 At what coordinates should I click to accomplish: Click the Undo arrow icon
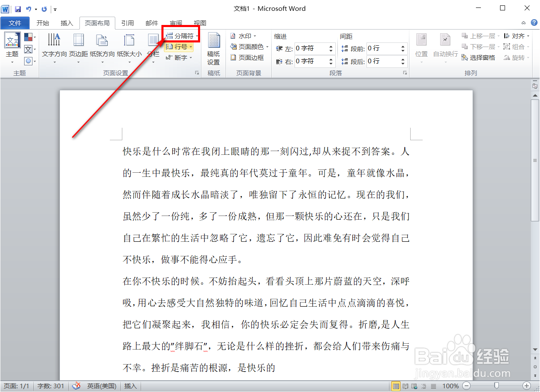(28, 9)
